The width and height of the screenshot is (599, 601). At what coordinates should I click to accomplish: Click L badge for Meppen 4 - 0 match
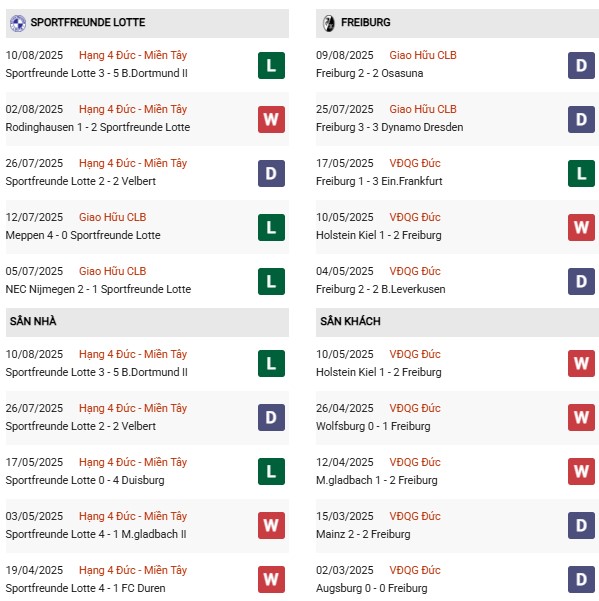(x=271, y=228)
